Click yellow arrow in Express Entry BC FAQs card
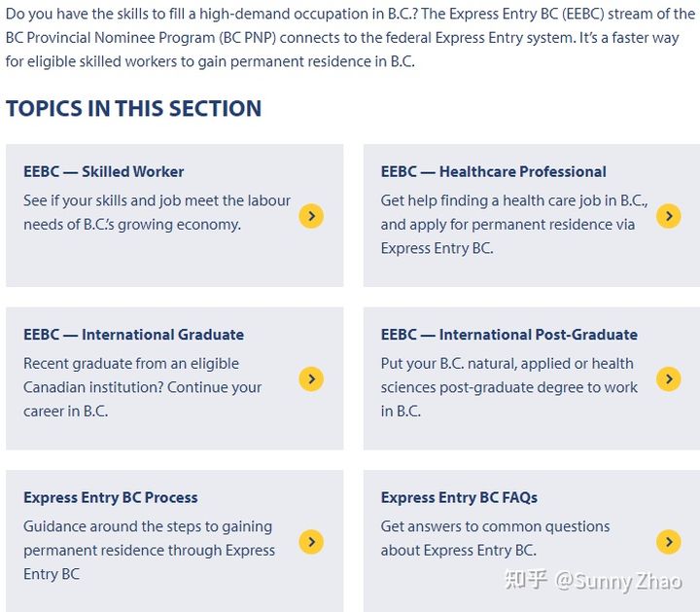 click(x=668, y=542)
